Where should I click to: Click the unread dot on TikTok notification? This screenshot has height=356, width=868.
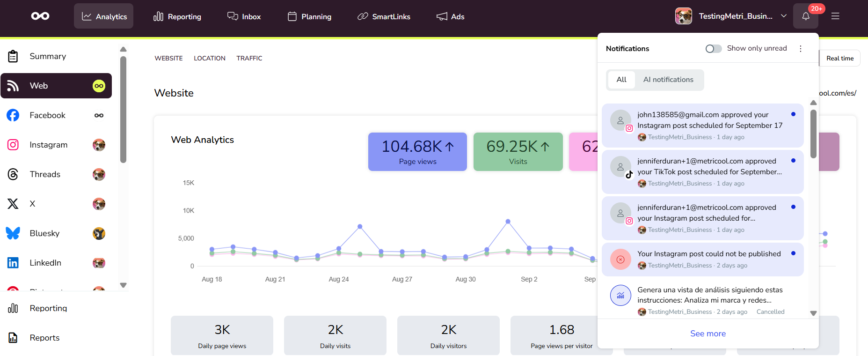793,161
